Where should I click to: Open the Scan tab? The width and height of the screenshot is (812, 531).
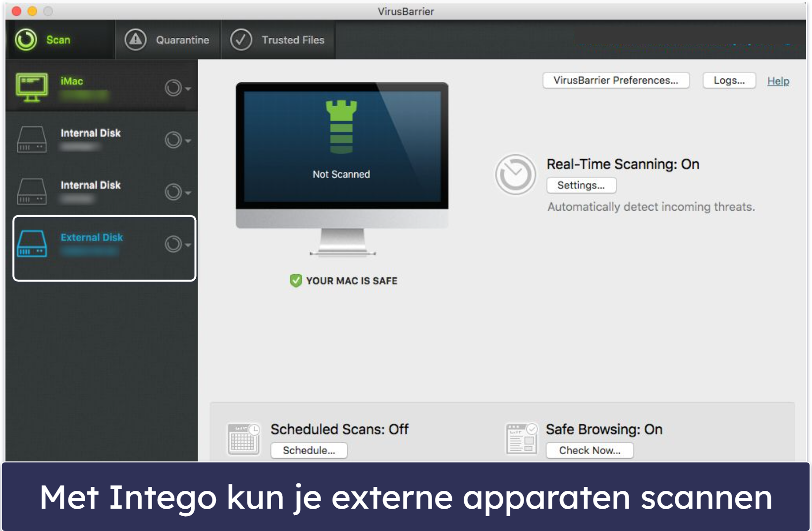60,40
